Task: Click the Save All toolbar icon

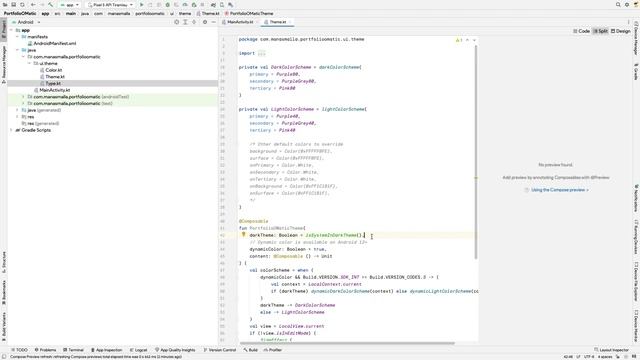Action: [13, 4]
